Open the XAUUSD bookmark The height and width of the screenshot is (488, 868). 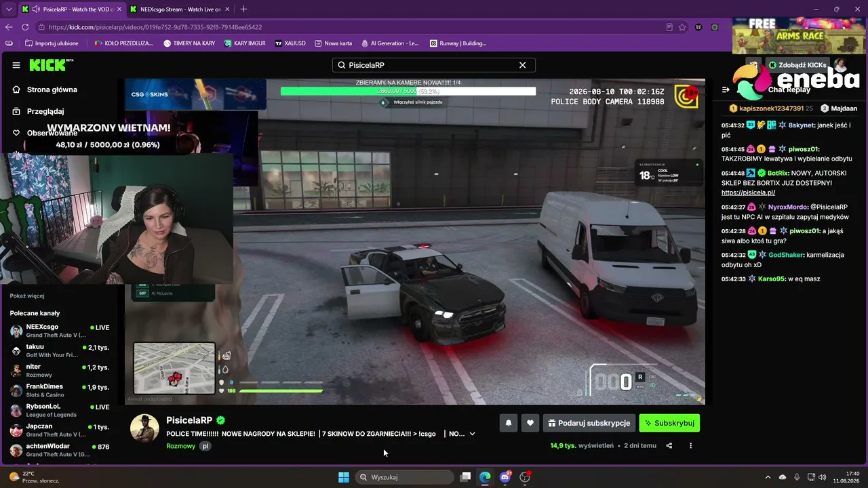pos(290,43)
